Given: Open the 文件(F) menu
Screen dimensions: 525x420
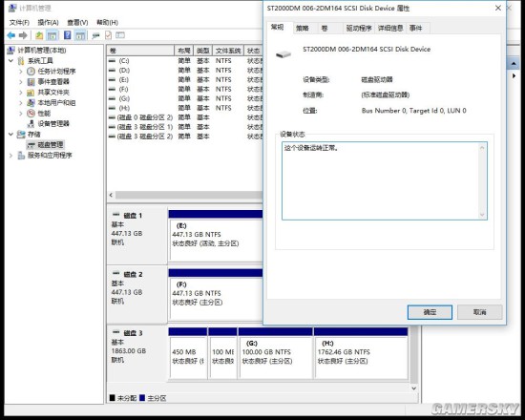Looking at the screenshot, I should click(x=19, y=23).
